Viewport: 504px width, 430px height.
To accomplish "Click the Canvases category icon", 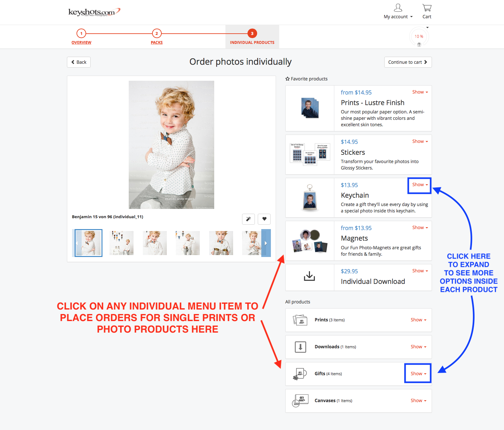I will point(300,401).
